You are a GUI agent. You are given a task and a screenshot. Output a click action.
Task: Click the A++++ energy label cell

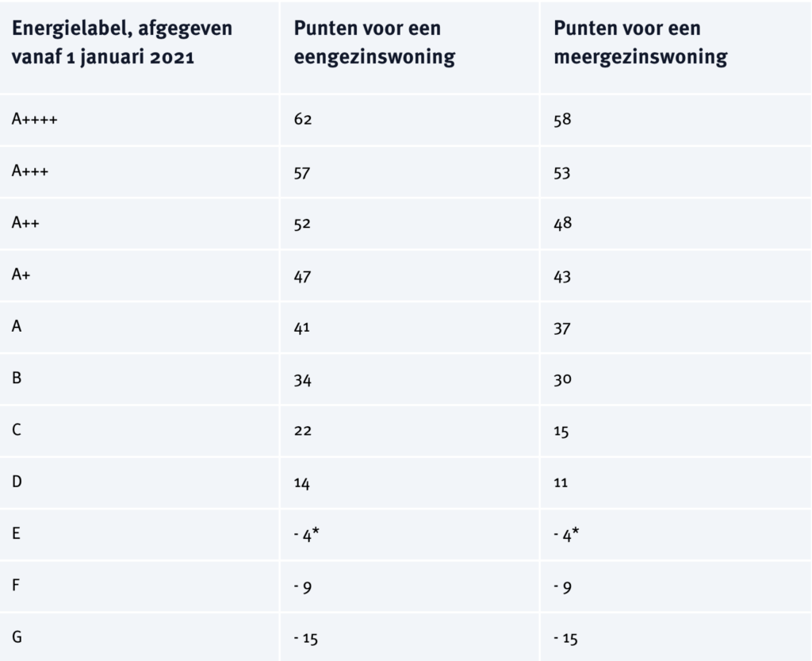click(x=35, y=120)
